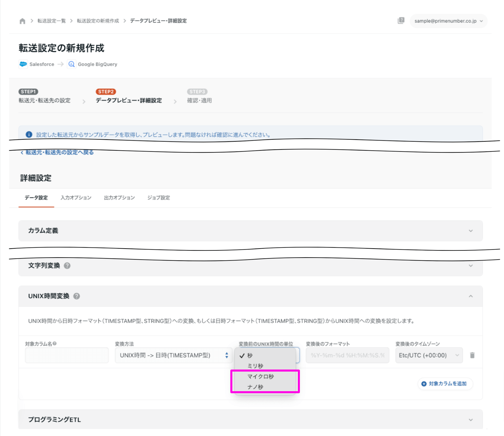Select 秒 option in unit list
Viewport: 504px width, 436px height.
coord(265,355)
